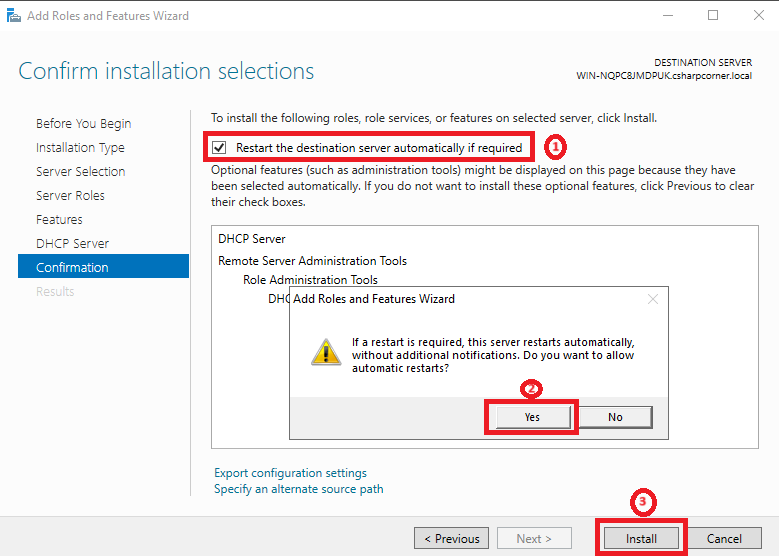Screen dimensions: 779x556
Task: Go to Before You Begin step
Action: [x=83, y=124]
